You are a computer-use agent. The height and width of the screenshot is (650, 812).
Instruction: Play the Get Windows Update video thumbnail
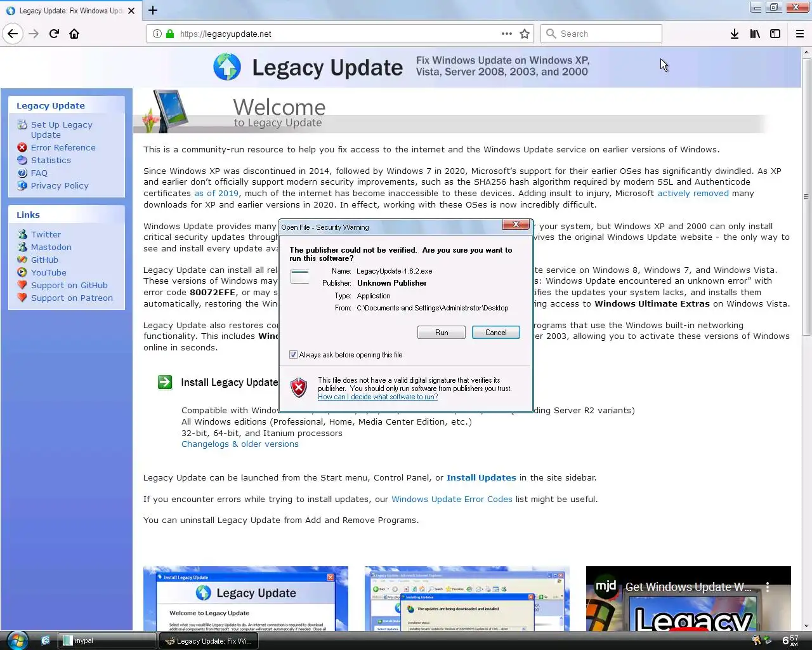tap(688, 599)
